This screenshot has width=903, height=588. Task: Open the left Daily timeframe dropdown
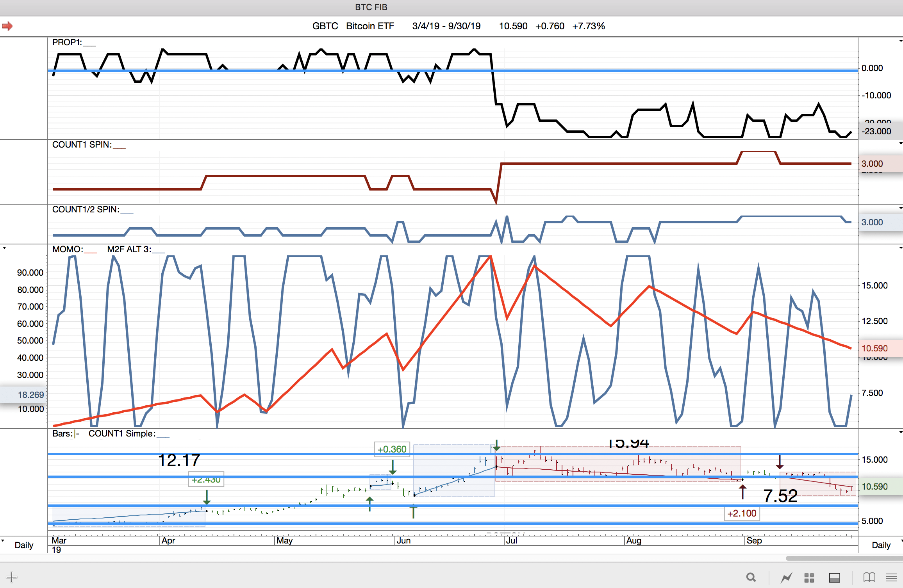[x=23, y=545]
